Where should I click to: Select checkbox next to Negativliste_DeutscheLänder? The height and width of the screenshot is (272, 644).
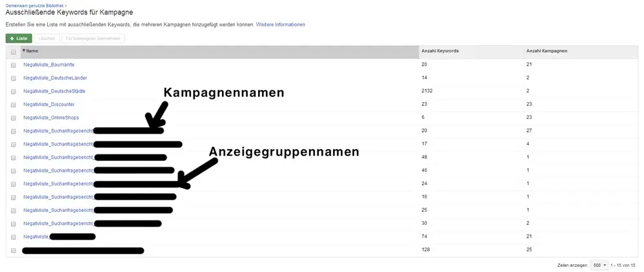tap(14, 78)
